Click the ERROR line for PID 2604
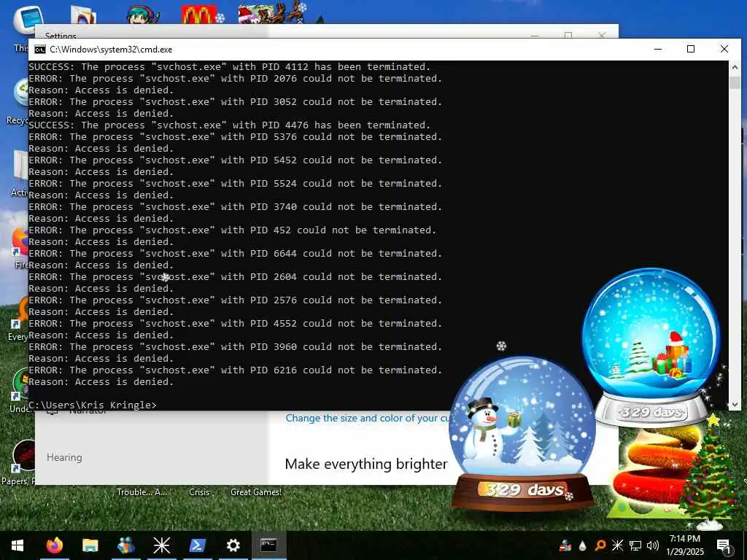The image size is (747, 560). click(236, 276)
